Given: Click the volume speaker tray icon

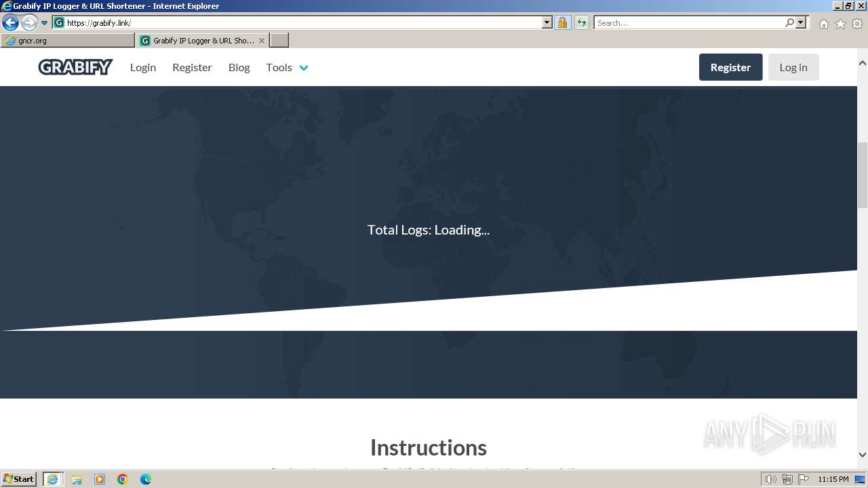Looking at the screenshot, I should click(770, 479).
